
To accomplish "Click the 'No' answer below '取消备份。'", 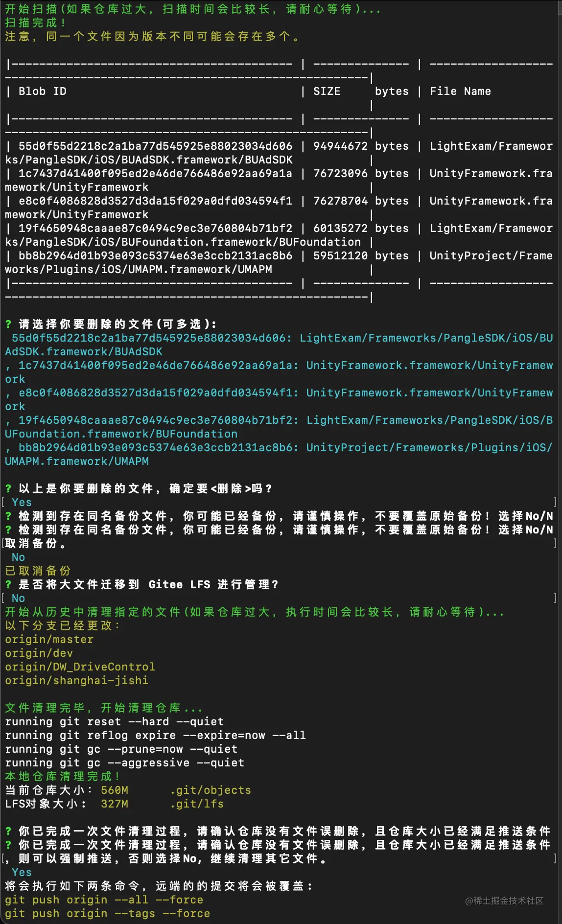I will tap(18, 557).
